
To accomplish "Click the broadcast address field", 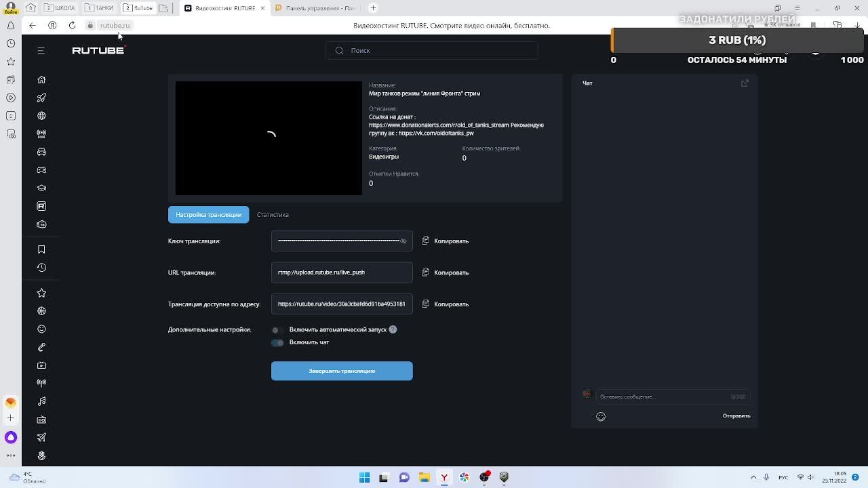I will [x=342, y=304].
